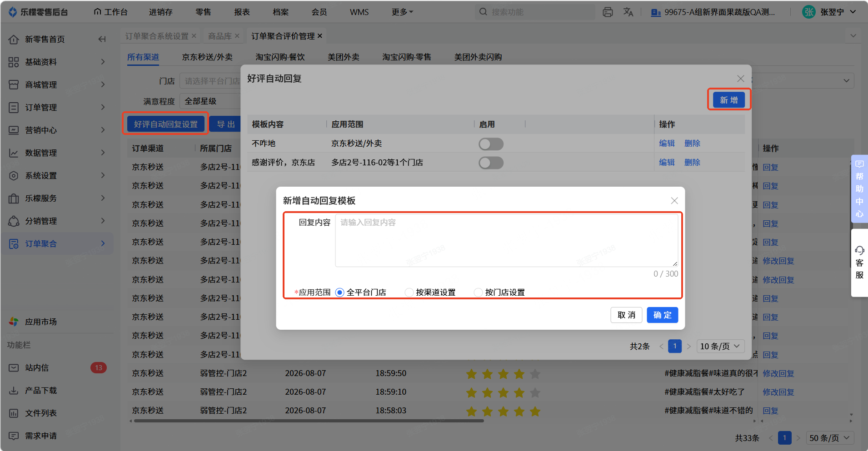
Task: Close the 新增自动回复模板 dialog
Action: coord(674,201)
